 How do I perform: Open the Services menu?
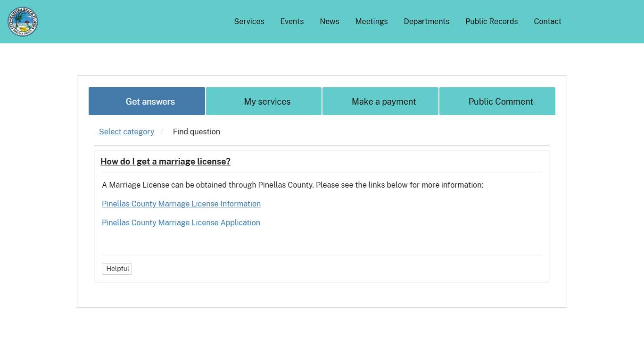point(249,22)
